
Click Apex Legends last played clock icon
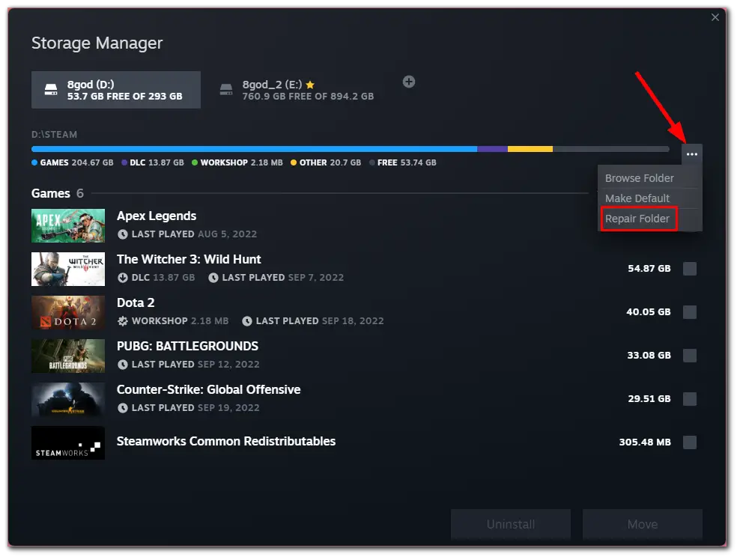click(123, 234)
